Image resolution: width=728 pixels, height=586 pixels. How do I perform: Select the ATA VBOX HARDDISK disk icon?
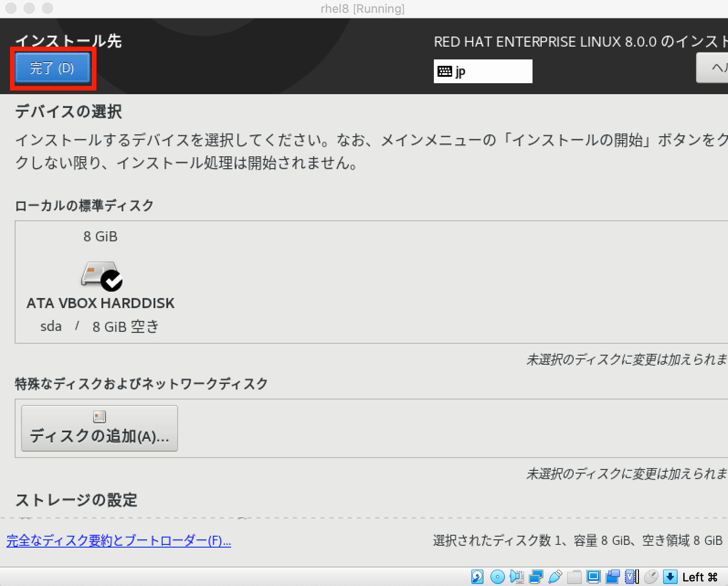101,276
